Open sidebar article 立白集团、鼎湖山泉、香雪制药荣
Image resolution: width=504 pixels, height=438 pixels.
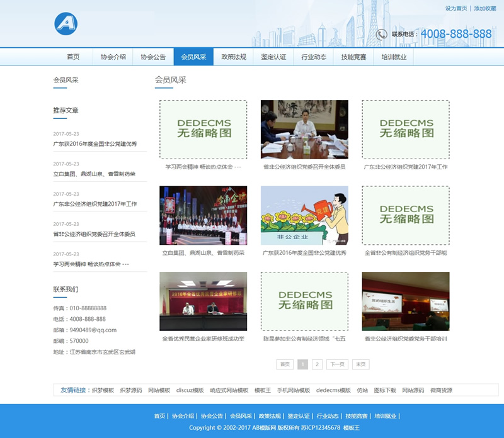click(94, 174)
